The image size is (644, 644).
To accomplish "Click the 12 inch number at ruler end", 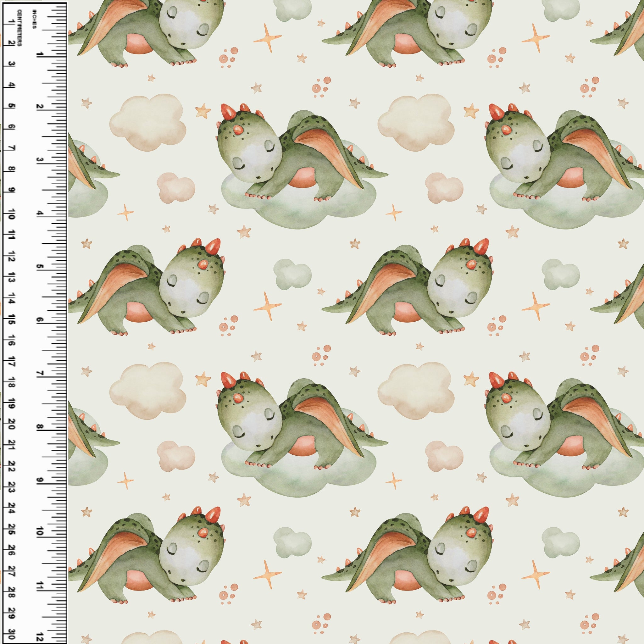I will click(41, 636).
